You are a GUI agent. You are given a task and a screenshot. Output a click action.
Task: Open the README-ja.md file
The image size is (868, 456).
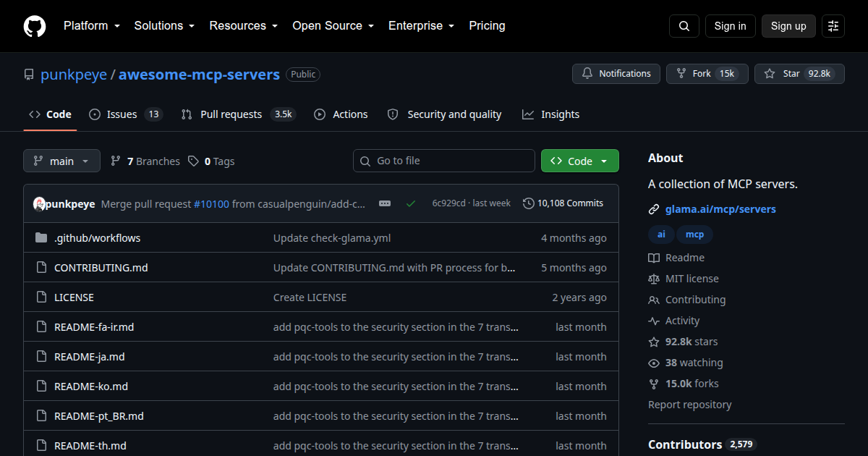[x=90, y=357]
